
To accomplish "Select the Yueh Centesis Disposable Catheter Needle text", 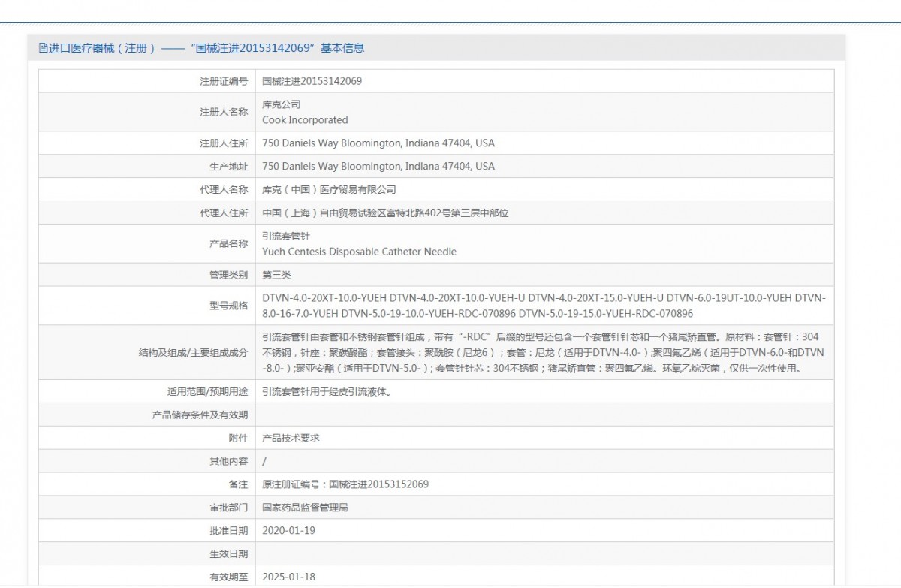I will 359,252.
